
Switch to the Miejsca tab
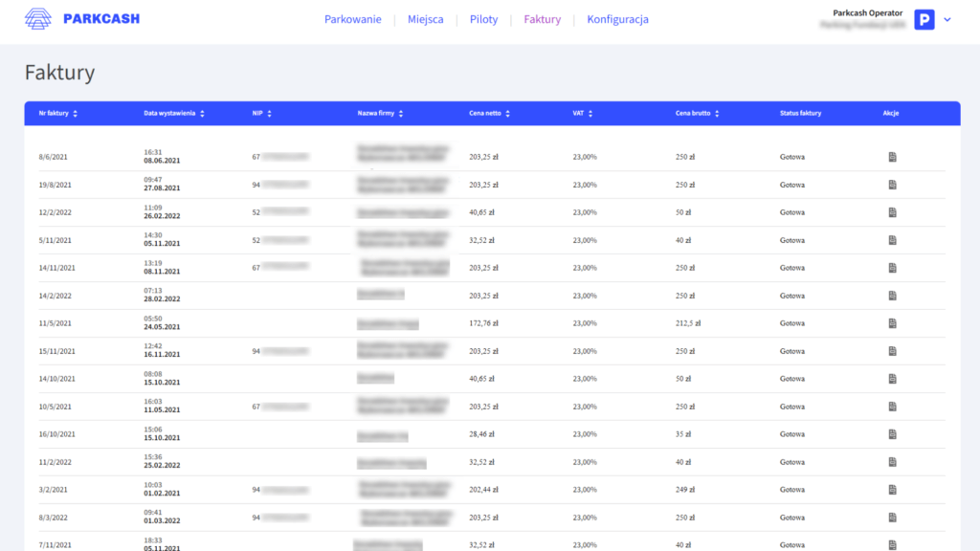(x=425, y=19)
